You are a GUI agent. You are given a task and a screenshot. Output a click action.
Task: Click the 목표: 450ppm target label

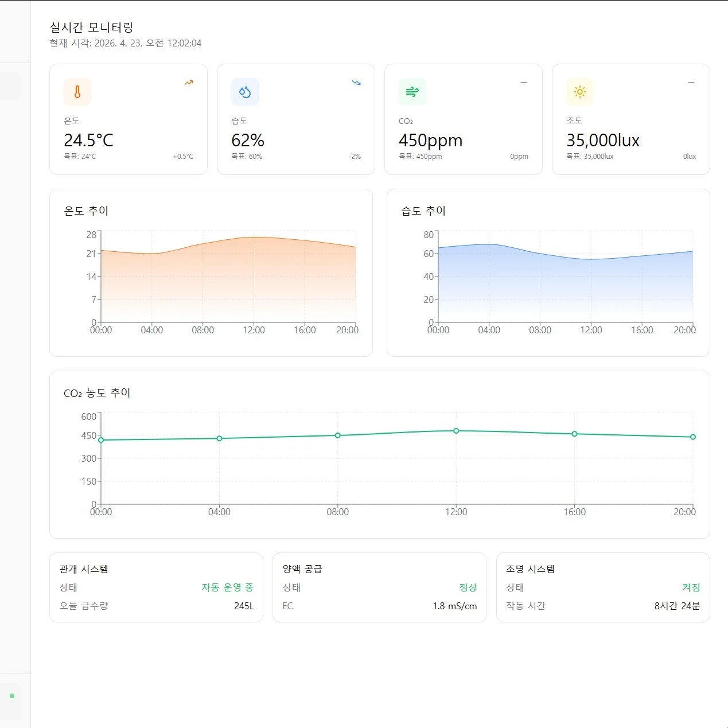421,157
